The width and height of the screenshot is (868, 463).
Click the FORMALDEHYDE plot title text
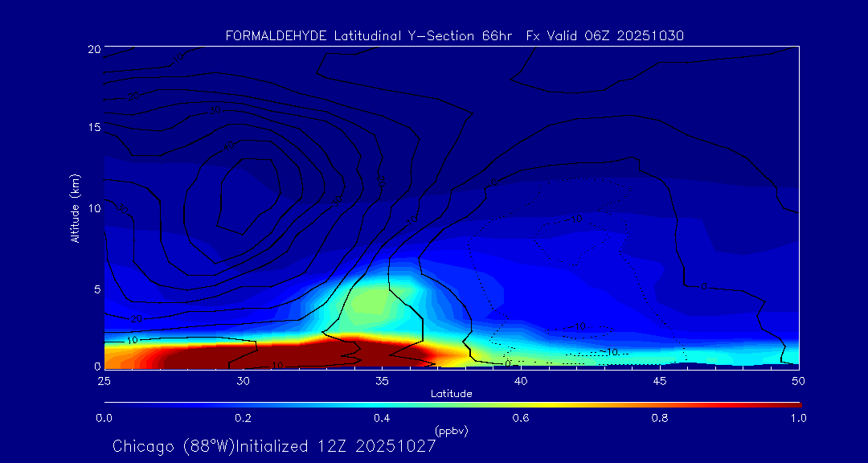coord(454,36)
